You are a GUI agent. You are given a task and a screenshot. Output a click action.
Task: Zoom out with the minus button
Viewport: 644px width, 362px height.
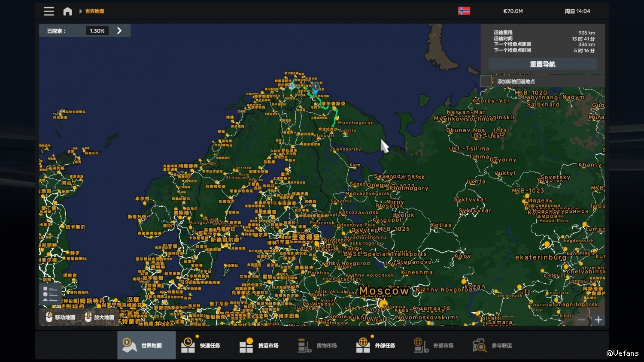(x=582, y=320)
